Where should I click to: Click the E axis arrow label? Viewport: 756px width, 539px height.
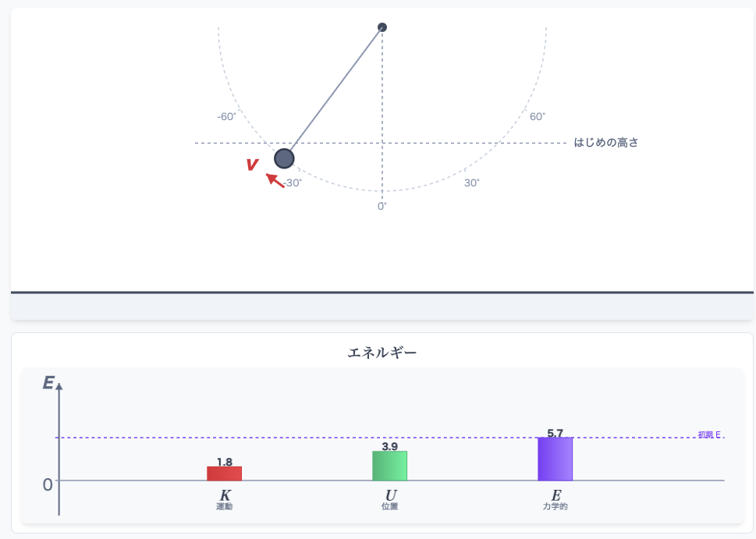point(48,383)
